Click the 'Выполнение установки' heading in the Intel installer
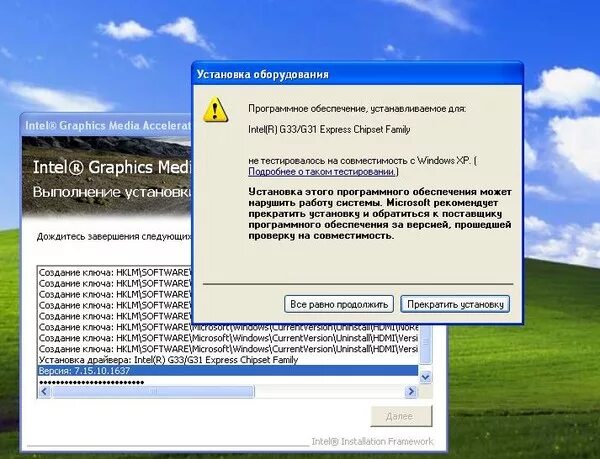 (x=112, y=192)
